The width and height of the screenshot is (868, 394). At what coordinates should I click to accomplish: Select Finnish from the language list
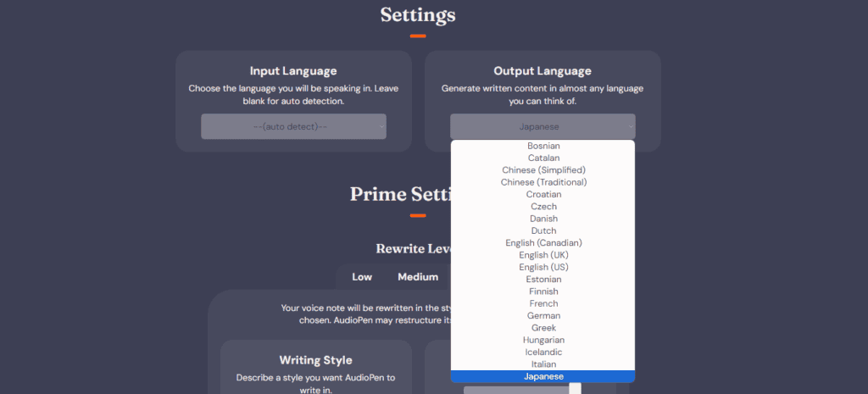[543, 291]
